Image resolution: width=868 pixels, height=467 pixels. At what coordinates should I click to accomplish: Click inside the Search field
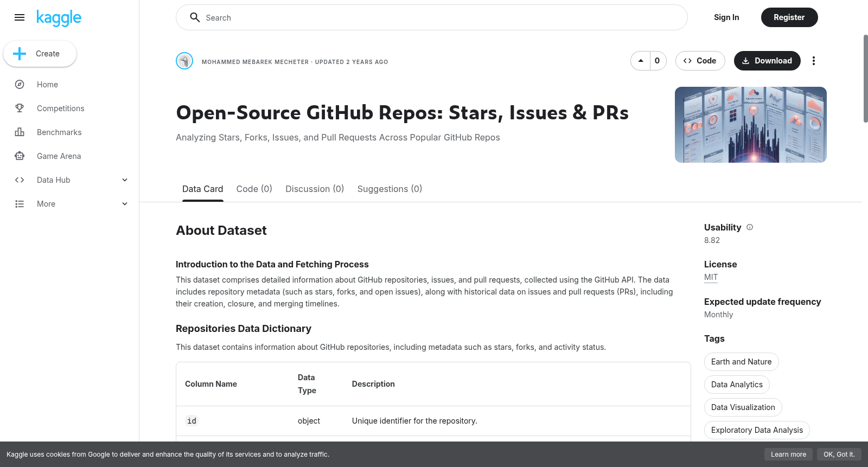pyautogui.click(x=432, y=17)
